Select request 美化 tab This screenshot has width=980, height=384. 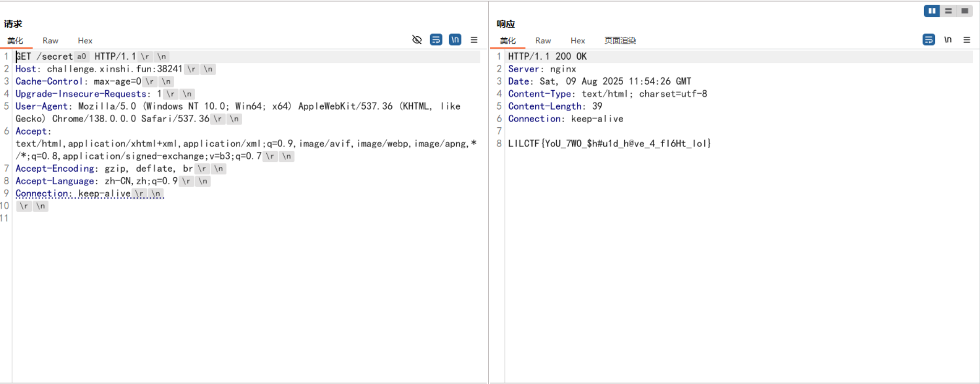15,41
